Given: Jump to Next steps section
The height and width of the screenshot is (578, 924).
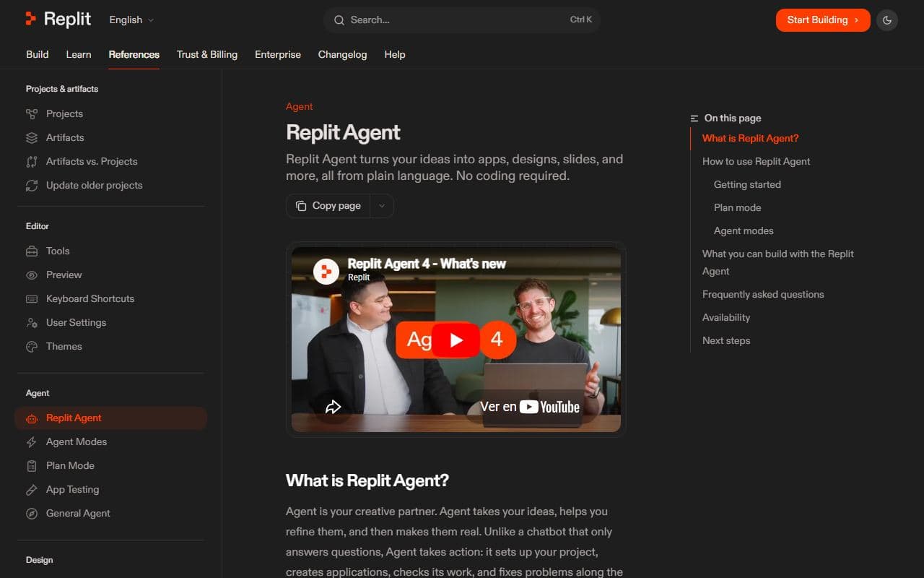Looking at the screenshot, I should click(726, 340).
